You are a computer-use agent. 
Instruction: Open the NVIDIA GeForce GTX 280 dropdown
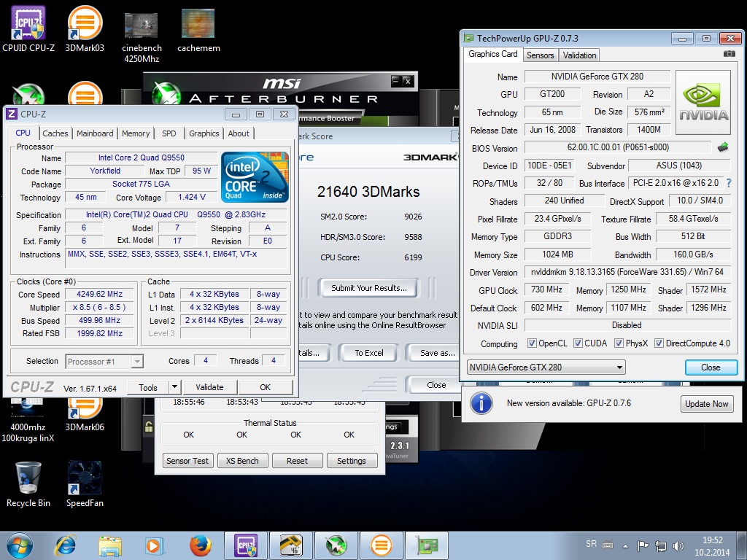click(546, 367)
